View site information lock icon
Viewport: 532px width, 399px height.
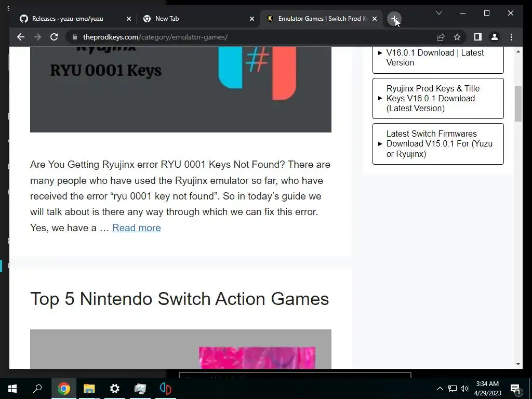(x=75, y=37)
